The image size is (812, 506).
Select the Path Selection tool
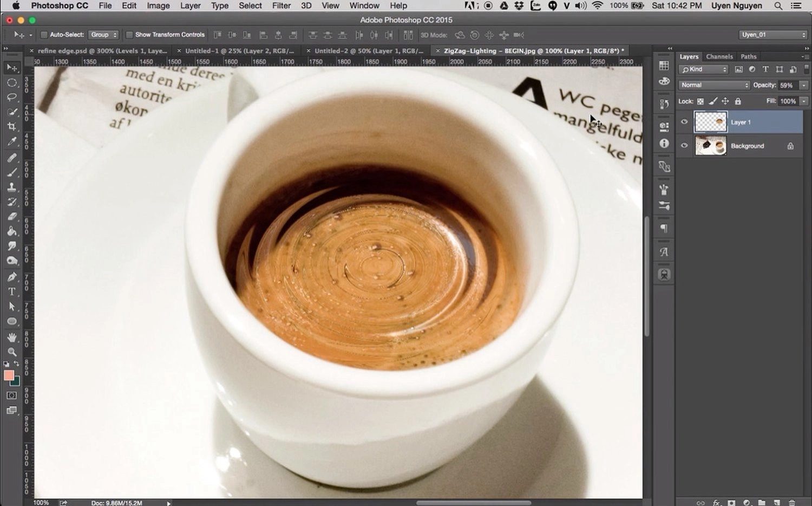pos(11,307)
